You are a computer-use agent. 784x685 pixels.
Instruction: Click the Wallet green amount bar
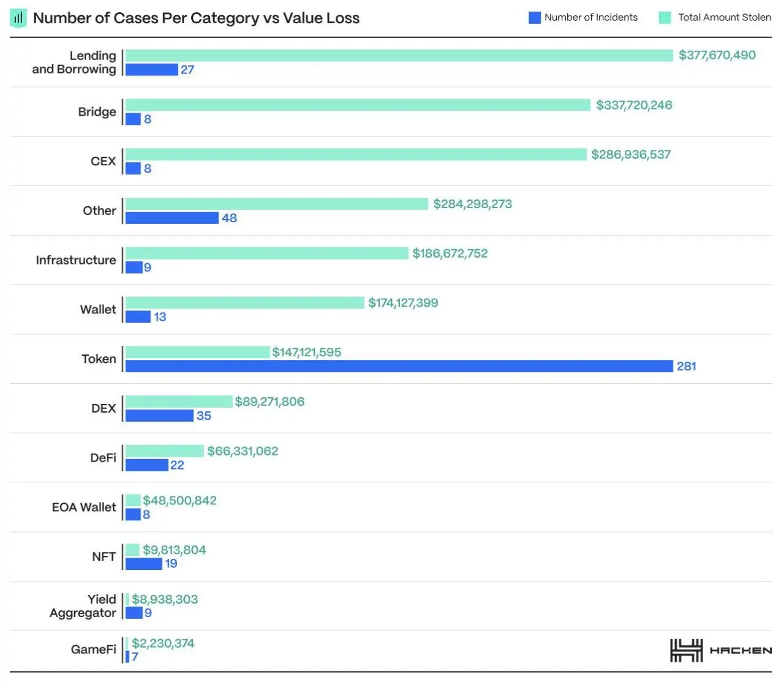pos(245,303)
